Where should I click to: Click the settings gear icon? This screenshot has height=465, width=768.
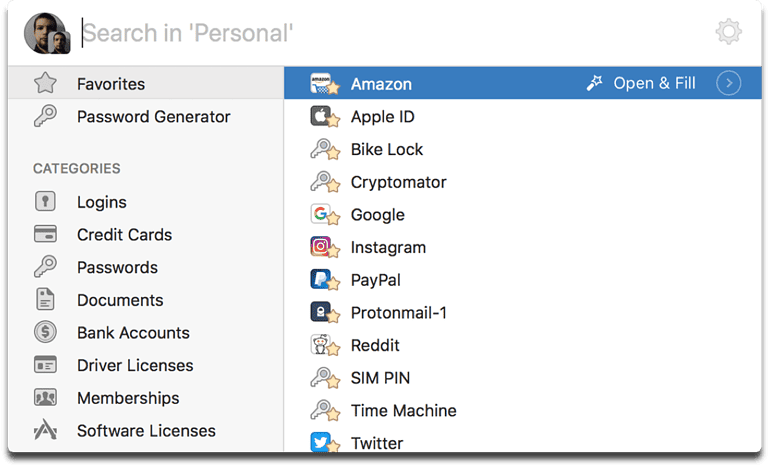729,33
